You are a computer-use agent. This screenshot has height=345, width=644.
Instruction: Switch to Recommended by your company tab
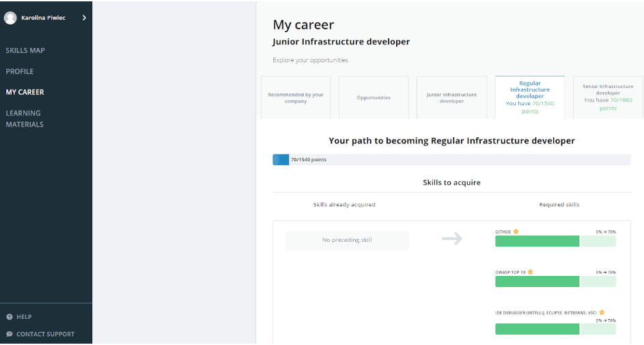(296, 98)
